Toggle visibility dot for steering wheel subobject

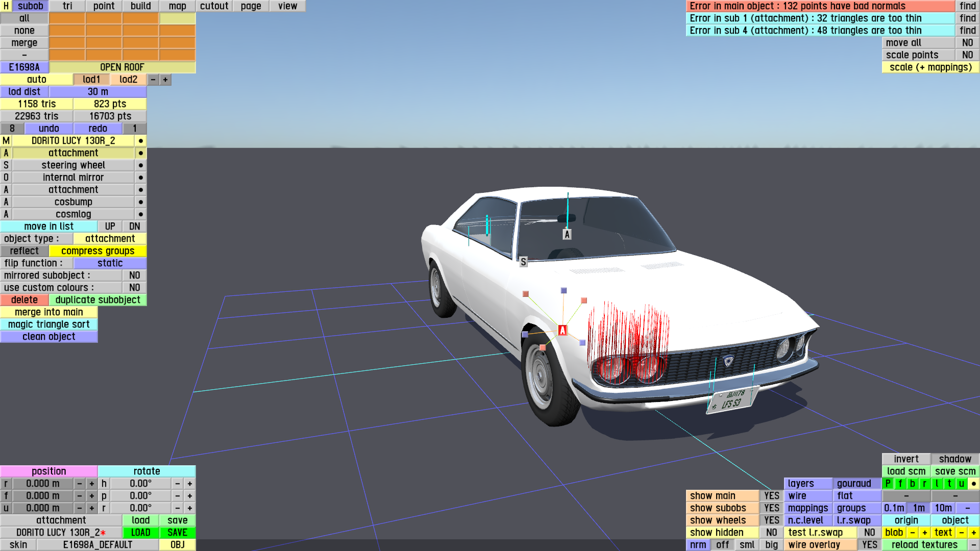click(x=140, y=165)
